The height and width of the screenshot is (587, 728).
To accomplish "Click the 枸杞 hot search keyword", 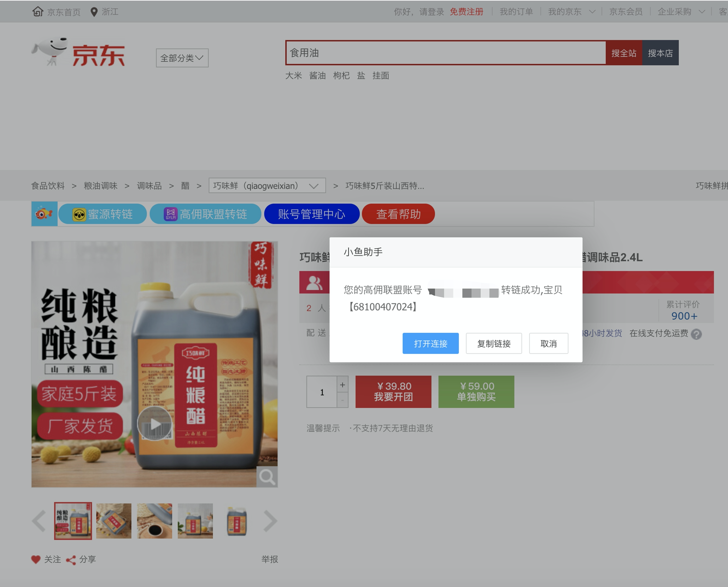I will coord(341,75).
